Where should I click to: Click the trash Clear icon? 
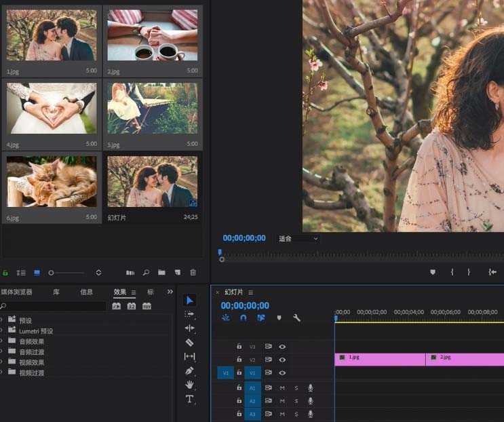coord(193,272)
